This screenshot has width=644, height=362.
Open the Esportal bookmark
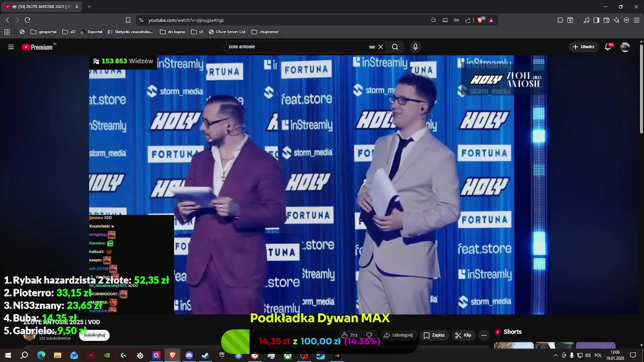(x=91, y=32)
